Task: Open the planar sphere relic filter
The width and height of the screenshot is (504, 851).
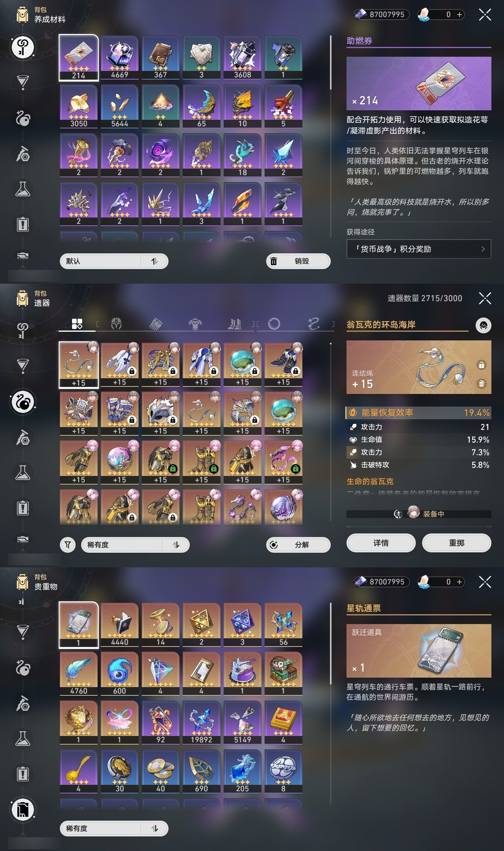Action: (274, 324)
